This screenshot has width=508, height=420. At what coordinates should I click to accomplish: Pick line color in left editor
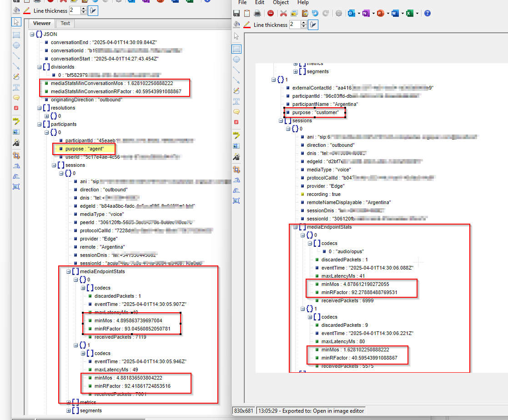pyautogui.click(x=27, y=11)
